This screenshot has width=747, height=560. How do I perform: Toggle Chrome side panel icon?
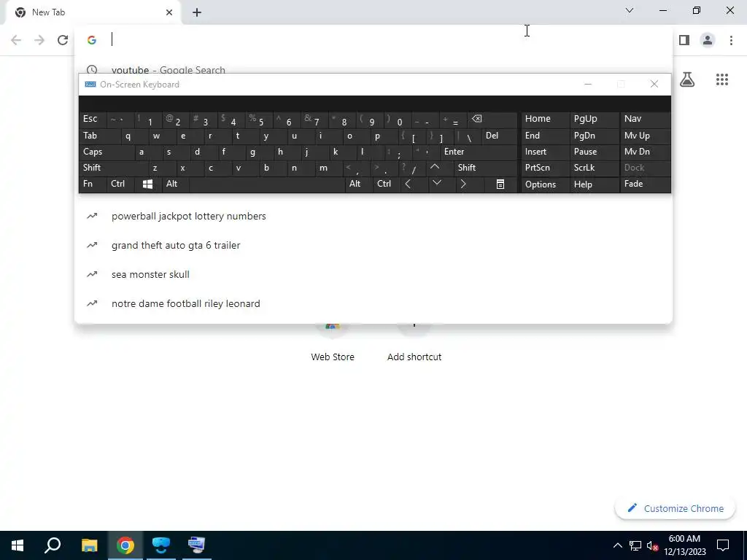tap(684, 40)
